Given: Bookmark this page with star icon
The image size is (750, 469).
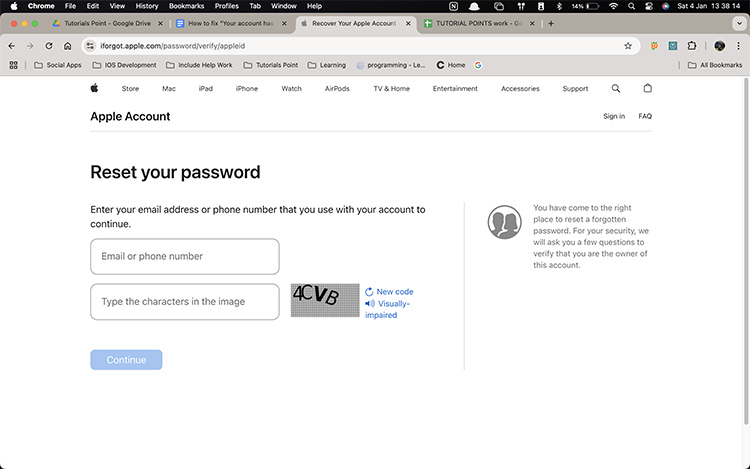Looking at the screenshot, I should [x=628, y=46].
